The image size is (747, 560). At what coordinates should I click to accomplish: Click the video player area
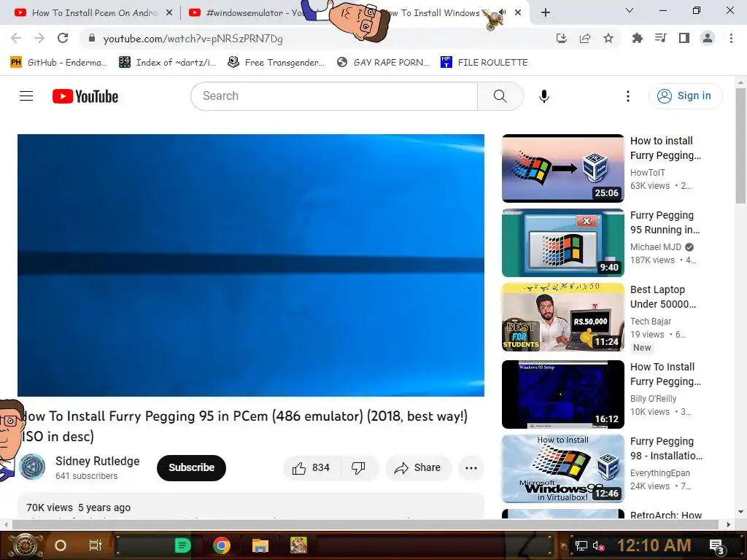tap(251, 265)
